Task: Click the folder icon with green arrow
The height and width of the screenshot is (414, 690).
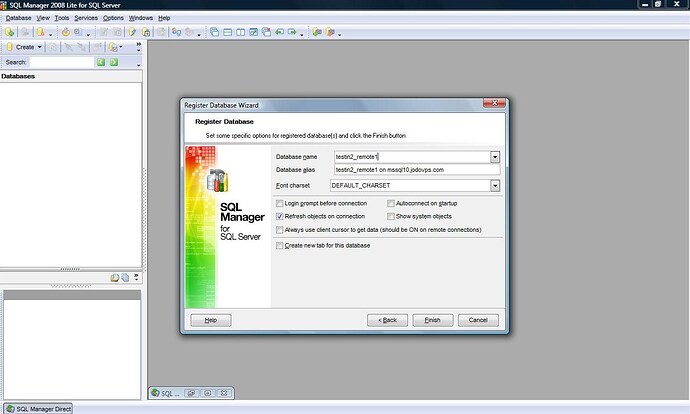Action: (317, 32)
